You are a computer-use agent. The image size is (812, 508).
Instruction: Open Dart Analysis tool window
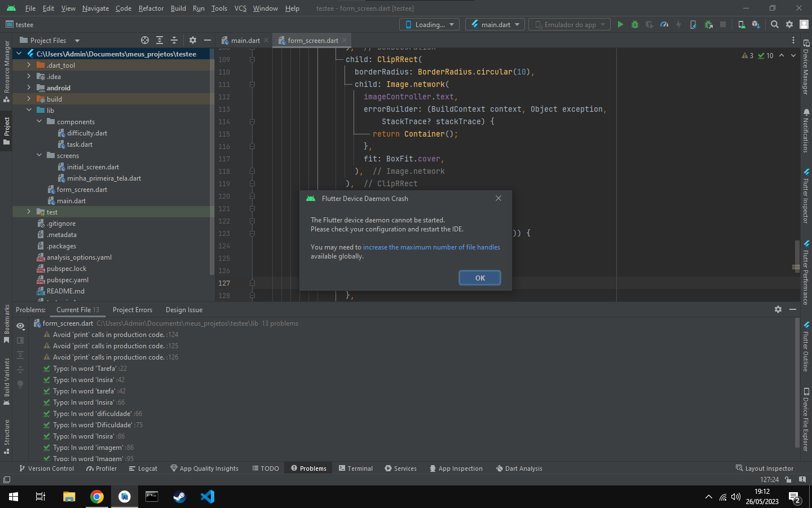point(519,468)
